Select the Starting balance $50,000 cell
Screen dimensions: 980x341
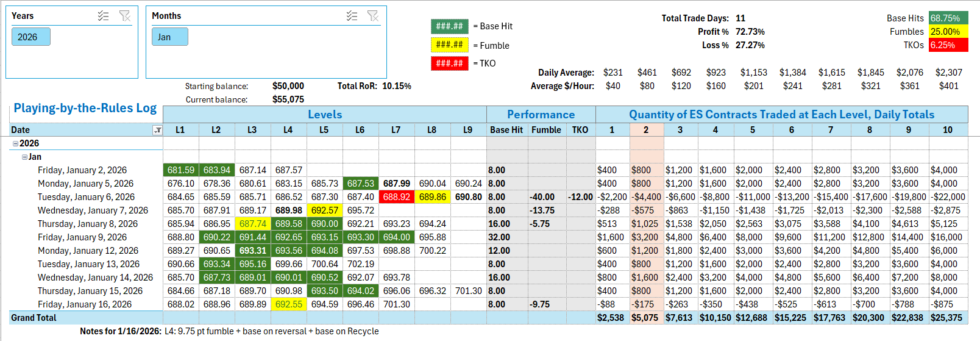pyautogui.click(x=288, y=86)
